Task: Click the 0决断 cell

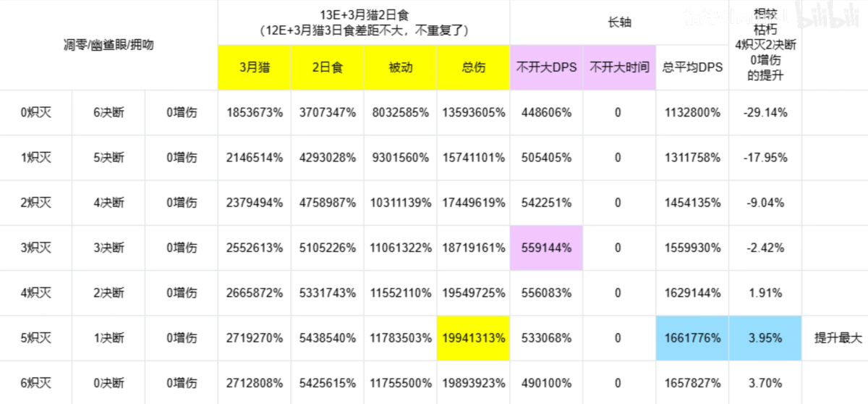Action: (109, 382)
